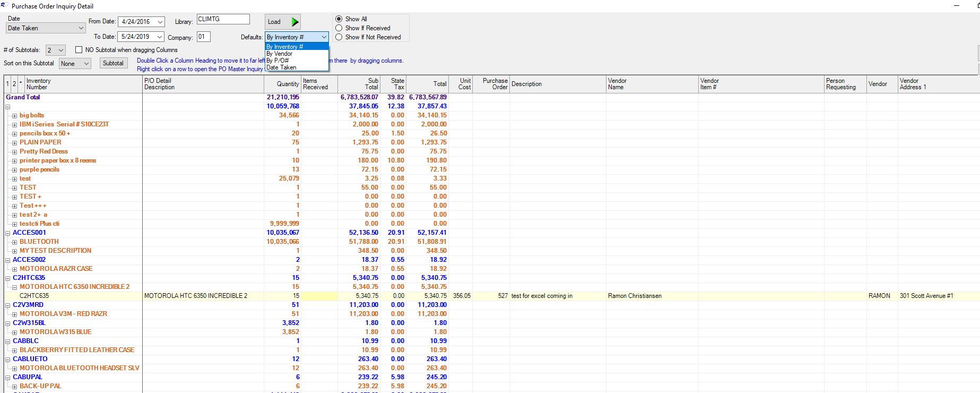The image size is (980, 393).
Task: Collapse the CABBLC group
Action: 8,341
